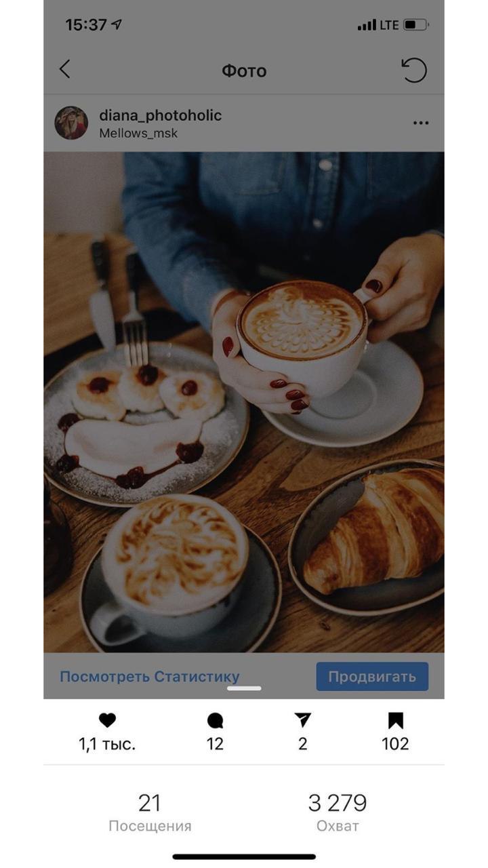488x868 pixels.
Task: Tap the 12 comments count
Action: coord(215,744)
